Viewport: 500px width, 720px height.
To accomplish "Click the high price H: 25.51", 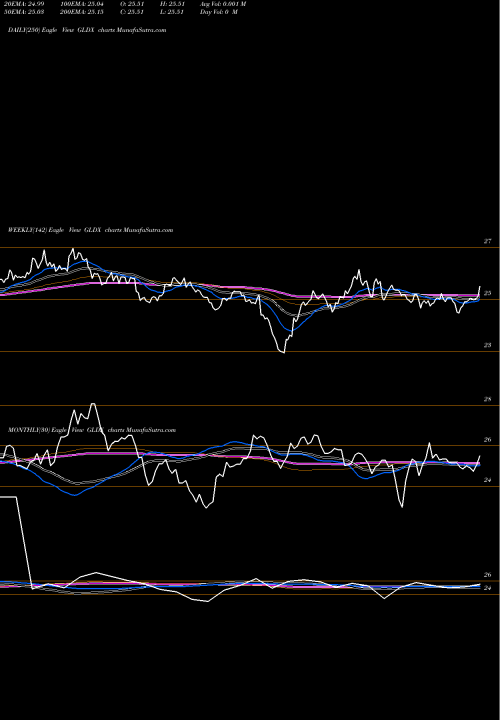I will (172, 4).
